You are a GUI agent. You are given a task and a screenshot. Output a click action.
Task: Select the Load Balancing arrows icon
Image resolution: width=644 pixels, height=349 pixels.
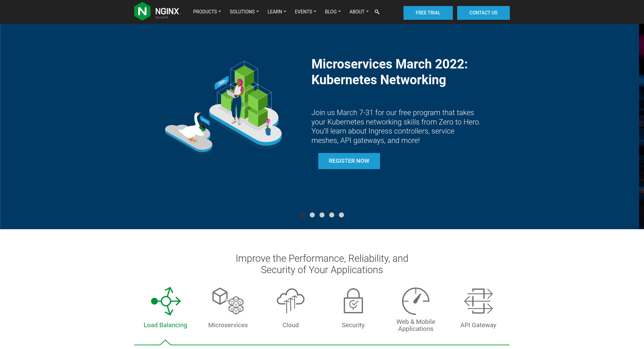pos(166,301)
